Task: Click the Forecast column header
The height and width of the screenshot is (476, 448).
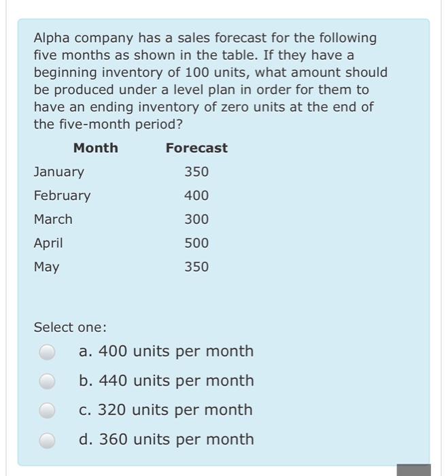Action: point(196,148)
